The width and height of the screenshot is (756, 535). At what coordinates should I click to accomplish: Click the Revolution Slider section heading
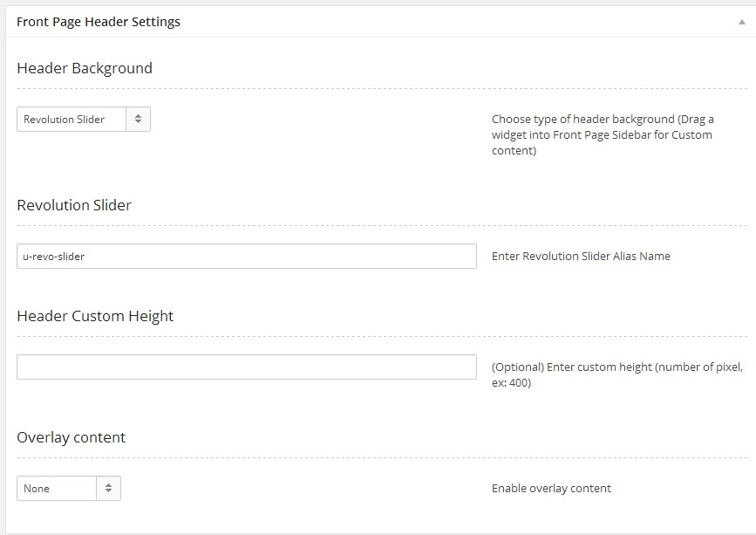(x=74, y=205)
